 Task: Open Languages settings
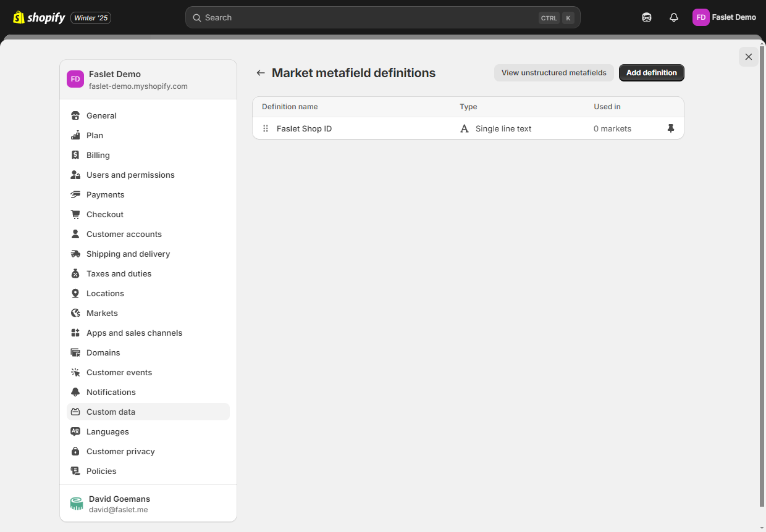148,431
